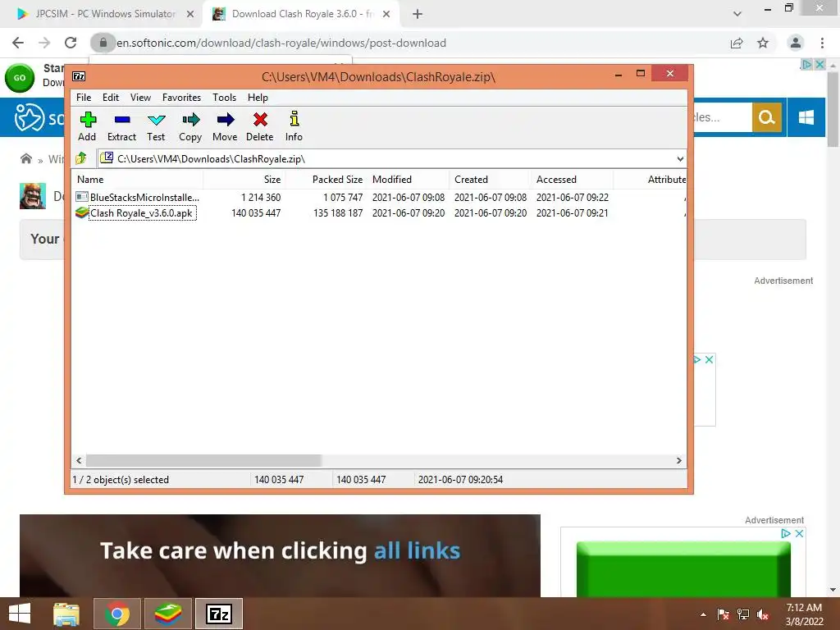Open File menu in 7-Zip

(84, 98)
